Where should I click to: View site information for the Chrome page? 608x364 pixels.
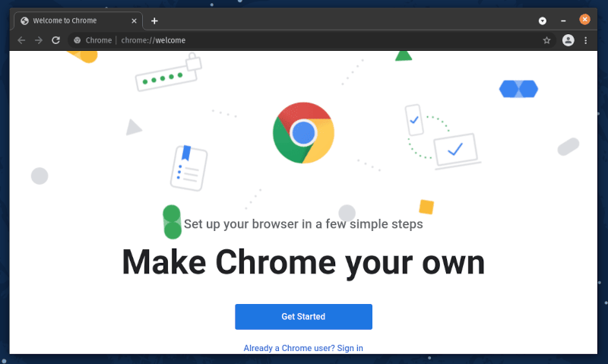(x=78, y=40)
